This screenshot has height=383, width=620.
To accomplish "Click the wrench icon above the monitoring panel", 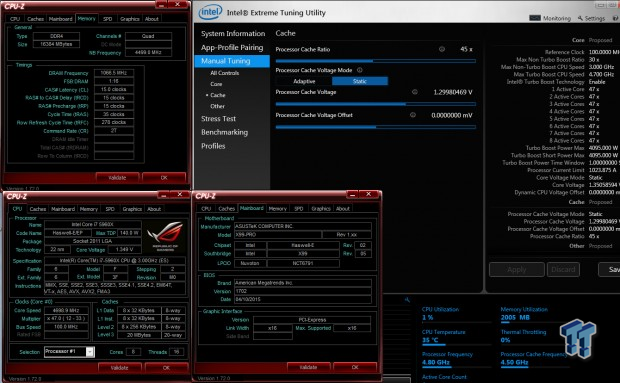I will [407, 300].
